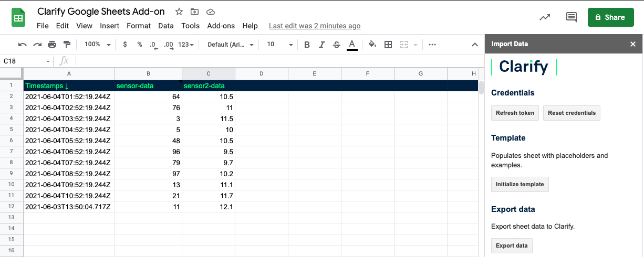Star this spreadsheet
The image size is (644, 257).
179,12
